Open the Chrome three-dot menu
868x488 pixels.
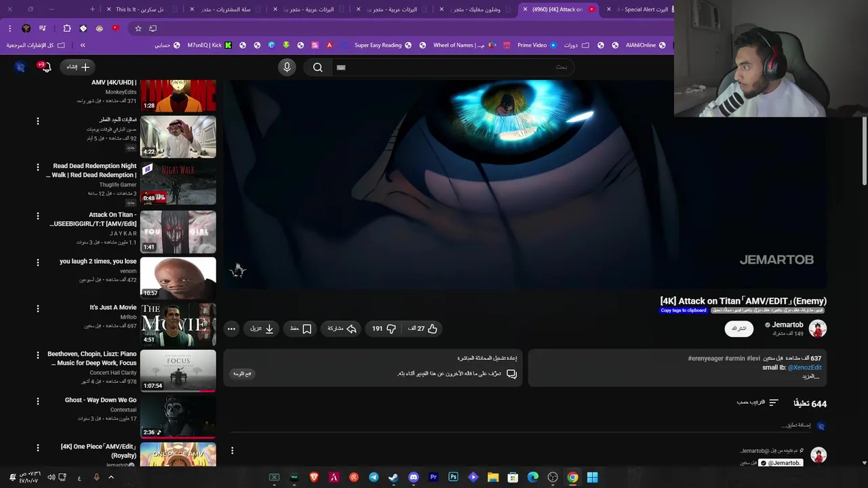click(x=9, y=28)
